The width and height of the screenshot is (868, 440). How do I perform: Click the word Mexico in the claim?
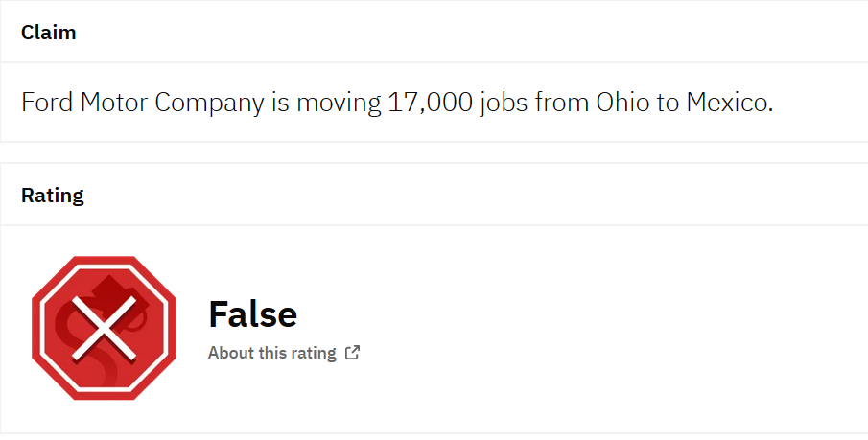729,103
